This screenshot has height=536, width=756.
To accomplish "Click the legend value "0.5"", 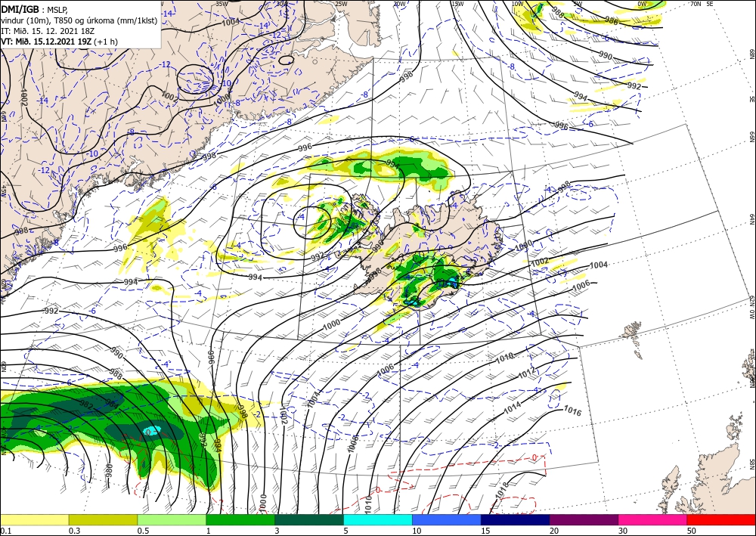I will 143,531.
